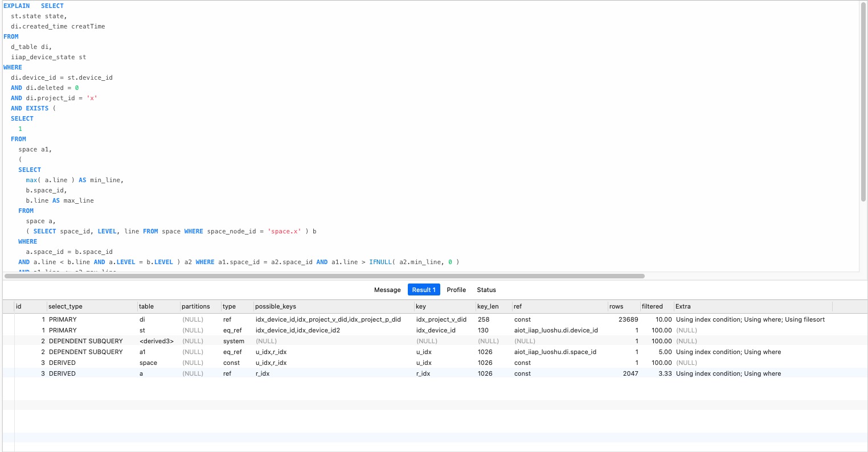This screenshot has width=868, height=452.
Task: Click the IFNULL function in the query
Action: (380, 262)
